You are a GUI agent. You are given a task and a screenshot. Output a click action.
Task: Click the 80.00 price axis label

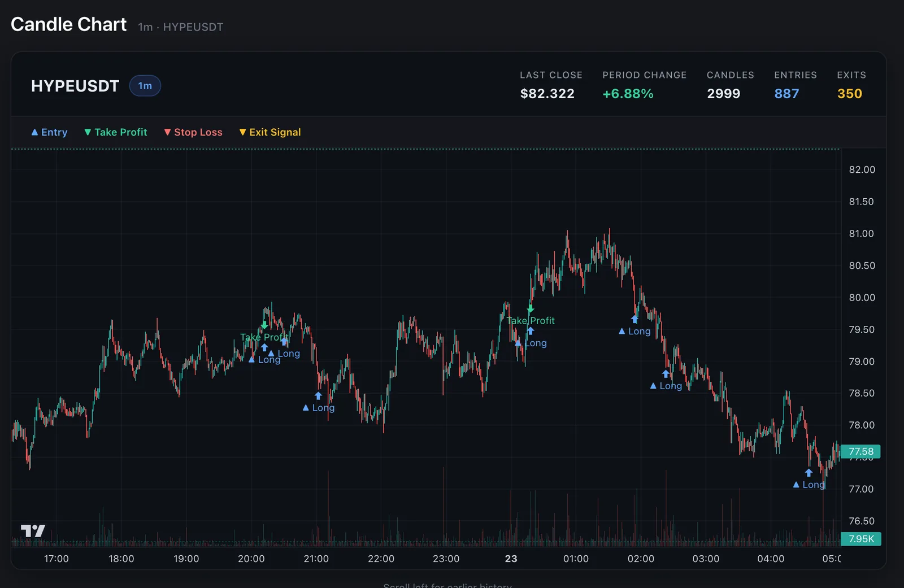(x=862, y=297)
